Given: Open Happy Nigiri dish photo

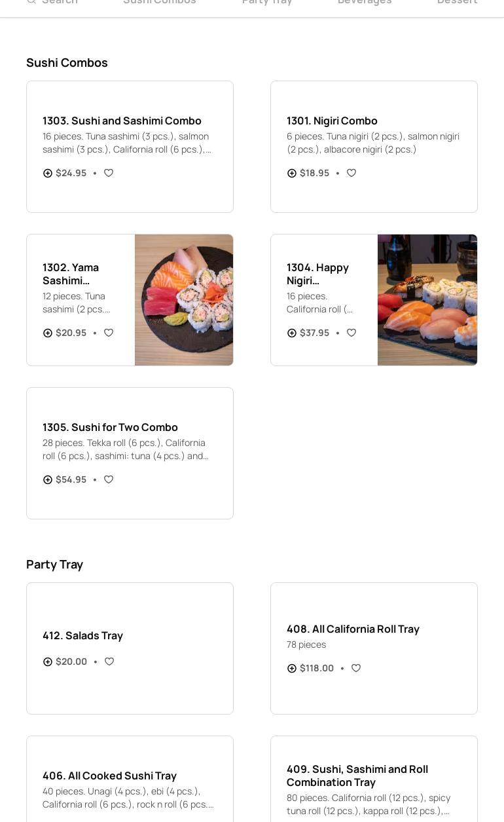Looking at the screenshot, I should [427, 300].
